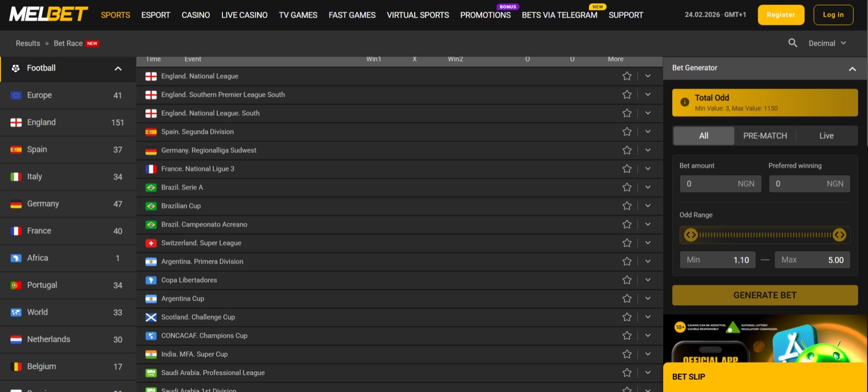Click the Portugal flag icon in the sidebar
This screenshot has width=868, height=392.
point(16,285)
